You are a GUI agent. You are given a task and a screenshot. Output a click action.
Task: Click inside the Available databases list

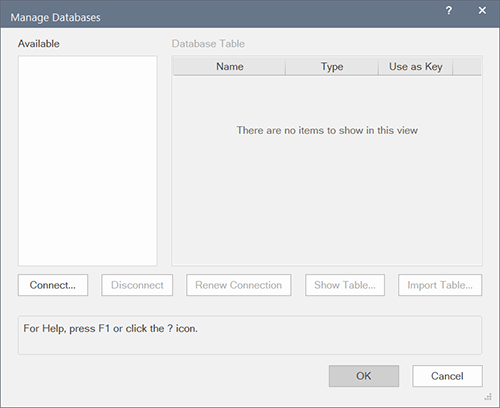click(x=88, y=161)
